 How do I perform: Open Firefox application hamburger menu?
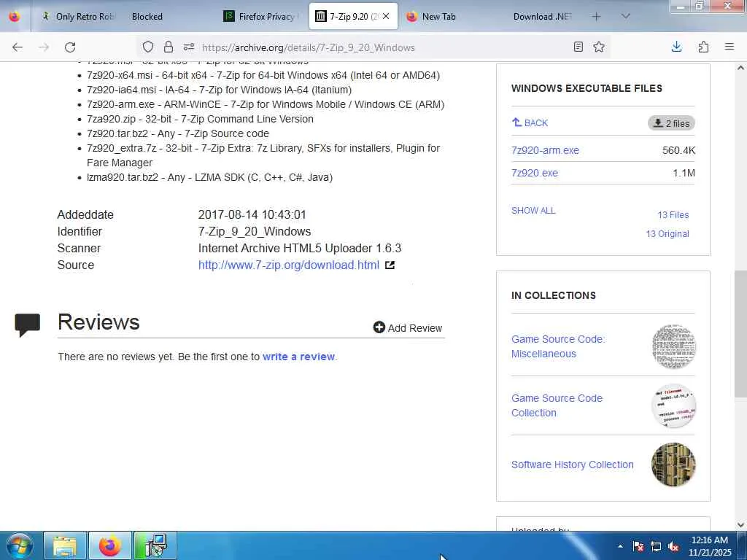click(x=729, y=47)
